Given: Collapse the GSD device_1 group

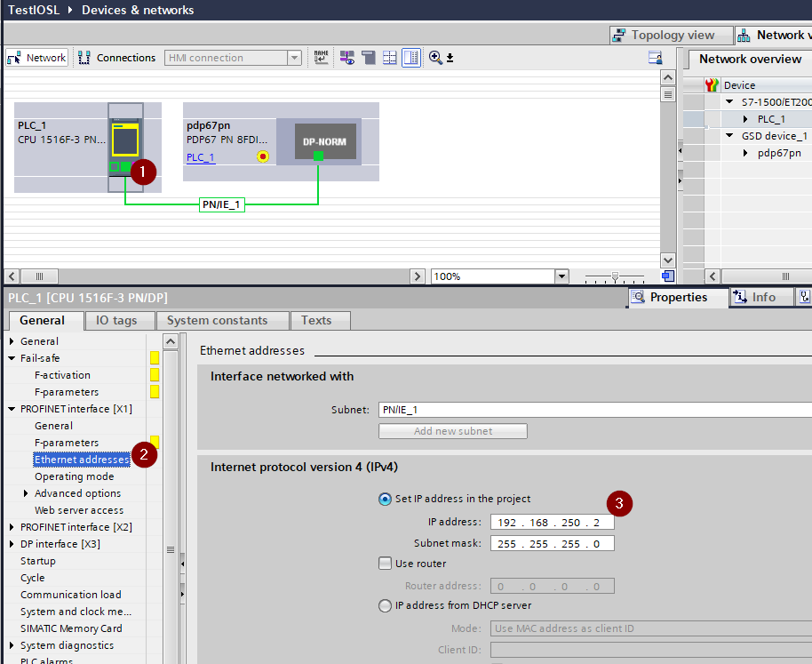Looking at the screenshot, I should tap(729, 136).
